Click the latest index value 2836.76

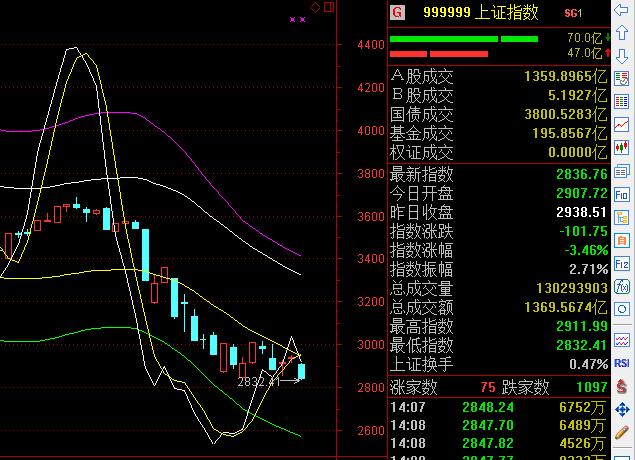(582, 175)
